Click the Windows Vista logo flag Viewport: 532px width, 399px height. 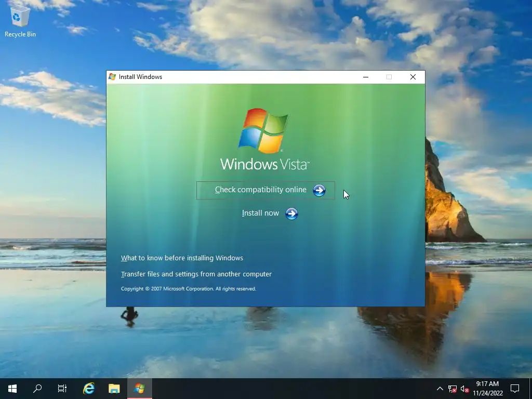tap(263, 130)
